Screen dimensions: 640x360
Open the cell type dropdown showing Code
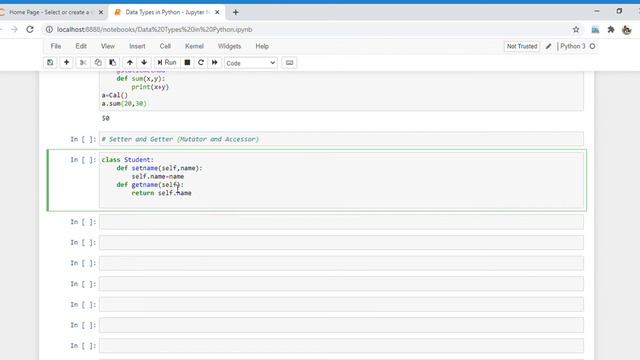(251, 63)
